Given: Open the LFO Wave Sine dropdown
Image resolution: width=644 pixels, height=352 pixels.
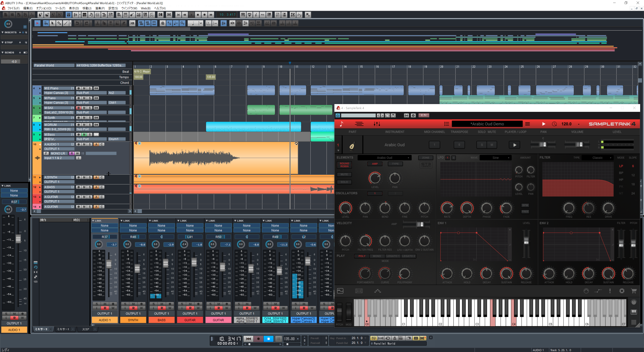Looking at the screenshot, I should 496,158.
